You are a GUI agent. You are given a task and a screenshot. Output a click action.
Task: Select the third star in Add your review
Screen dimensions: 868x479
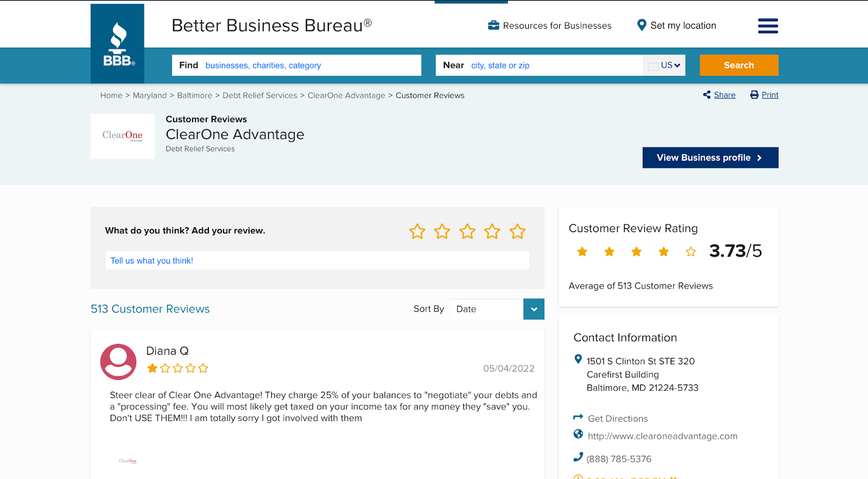click(x=467, y=232)
